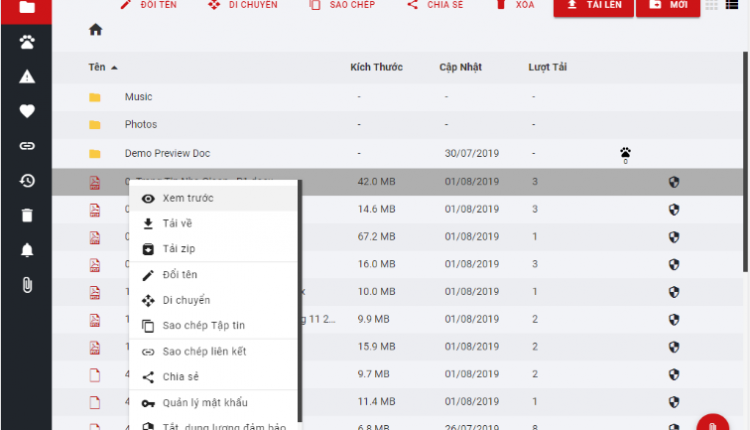Image resolution: width=750 pixels, height=430 pixels.
Task: Open the attachment paperclip sidebar icon
Action: 27,285
